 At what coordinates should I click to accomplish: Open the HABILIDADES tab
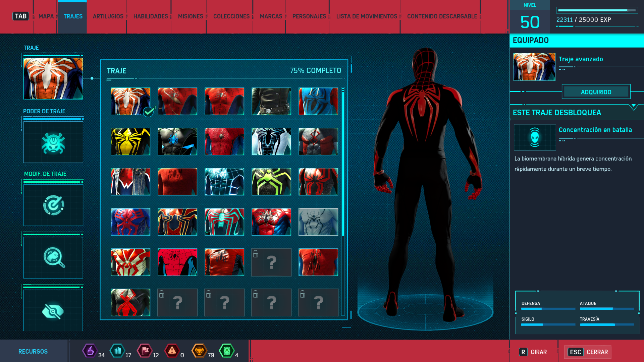151,16
